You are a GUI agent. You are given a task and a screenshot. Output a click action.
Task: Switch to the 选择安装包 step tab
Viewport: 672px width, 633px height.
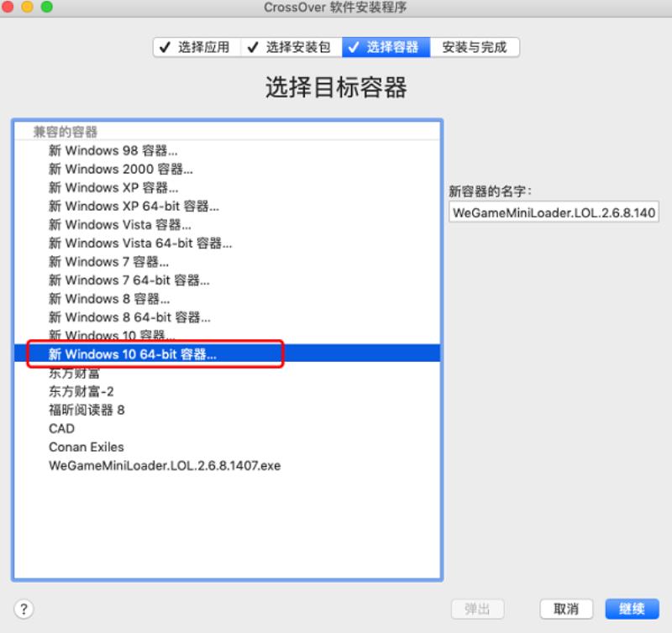coord(291,47)
